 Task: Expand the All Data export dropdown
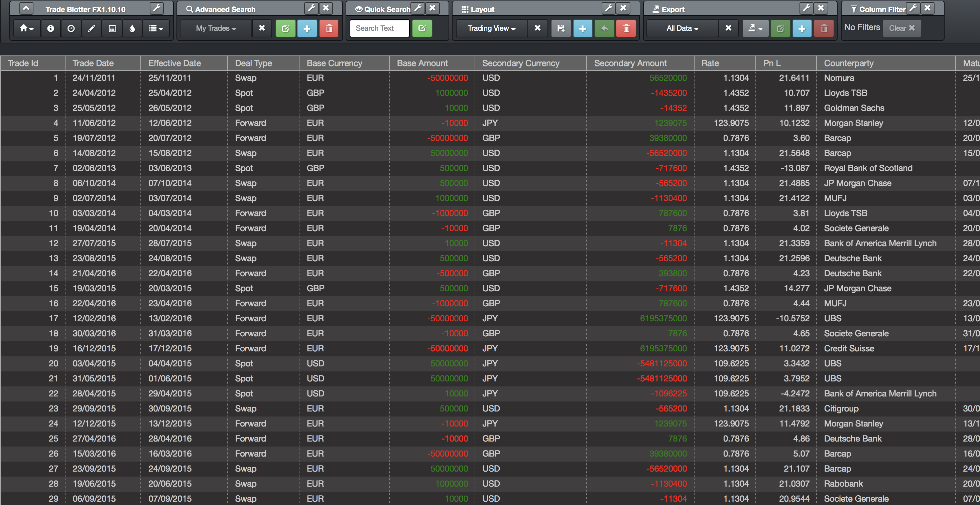pos(683,28)
